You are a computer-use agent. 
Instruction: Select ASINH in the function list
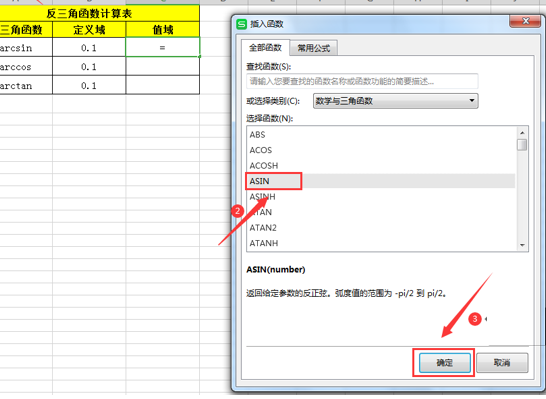tap(381, 197)
